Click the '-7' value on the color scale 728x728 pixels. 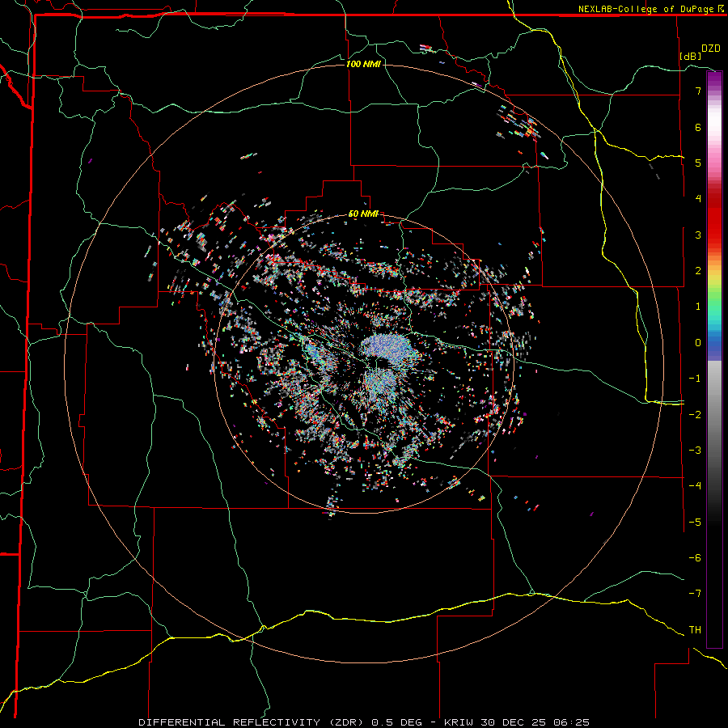point(695,594)
